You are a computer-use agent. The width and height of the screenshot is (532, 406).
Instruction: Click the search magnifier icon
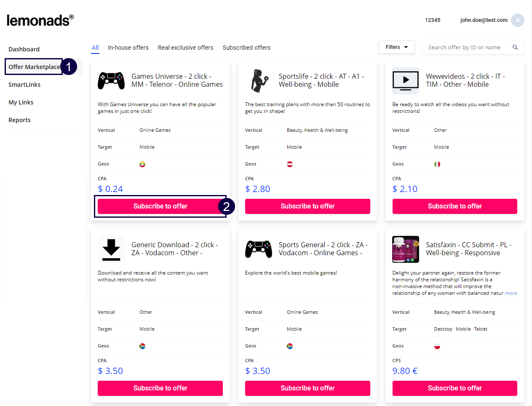click(515, 47)
